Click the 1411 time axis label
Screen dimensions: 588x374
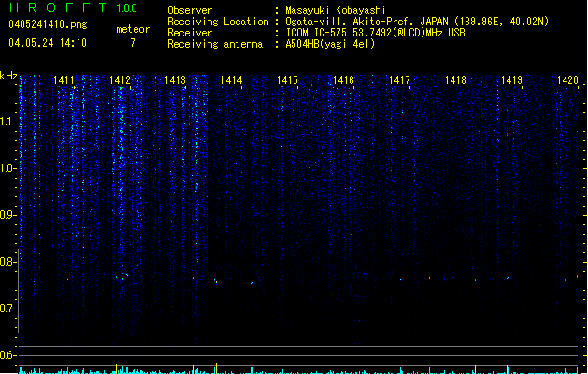coord(64,80)
